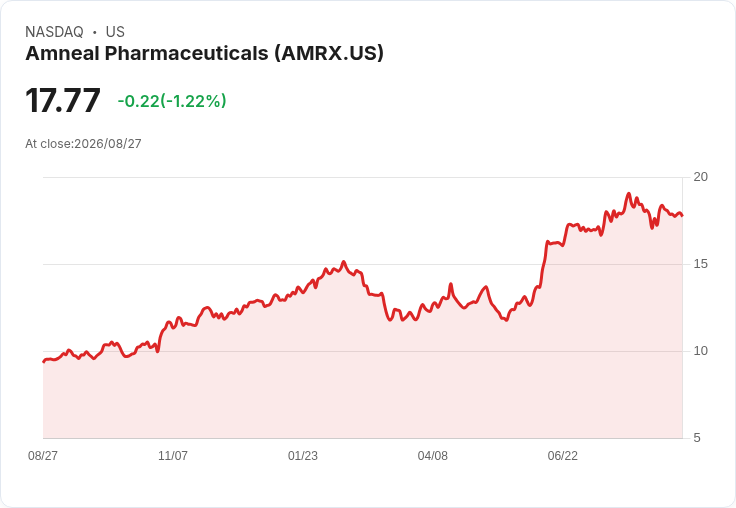
Task: Click the 20 y-axis price label
Action: coord(700,177)
